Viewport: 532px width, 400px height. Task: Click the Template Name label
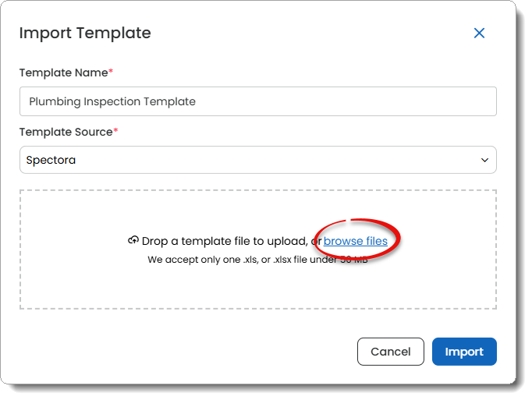[x=63, y=73]
